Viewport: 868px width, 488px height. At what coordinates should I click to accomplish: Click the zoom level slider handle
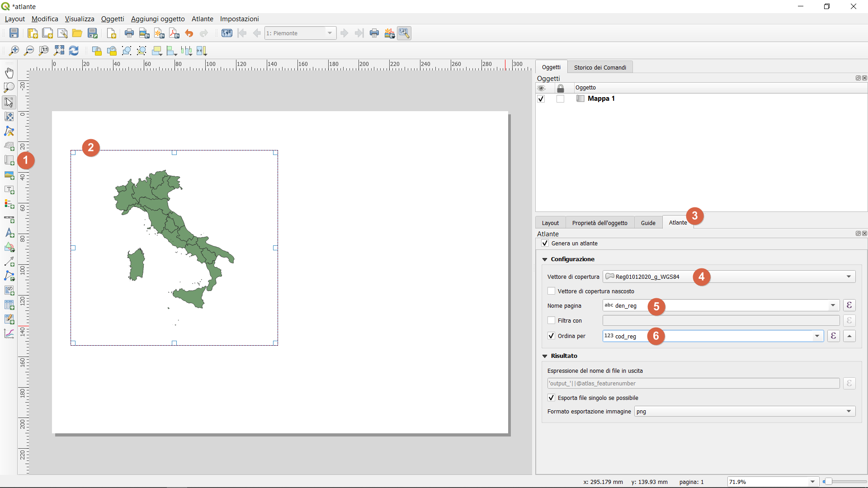(828, 482)
